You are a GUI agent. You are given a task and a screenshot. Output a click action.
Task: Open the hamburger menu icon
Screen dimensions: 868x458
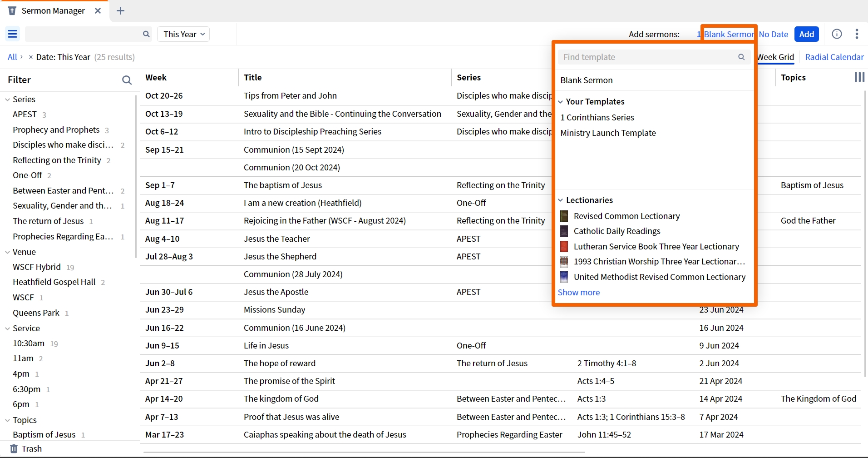[13, 34]
